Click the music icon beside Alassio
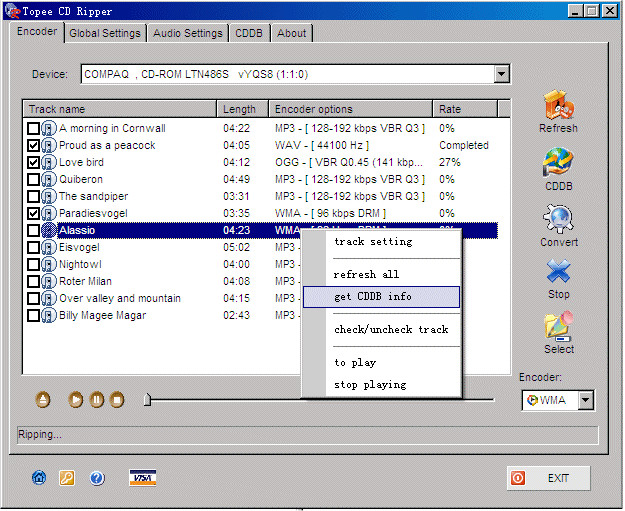This screenshot has width=625, height=511. (x=49, y=230)
